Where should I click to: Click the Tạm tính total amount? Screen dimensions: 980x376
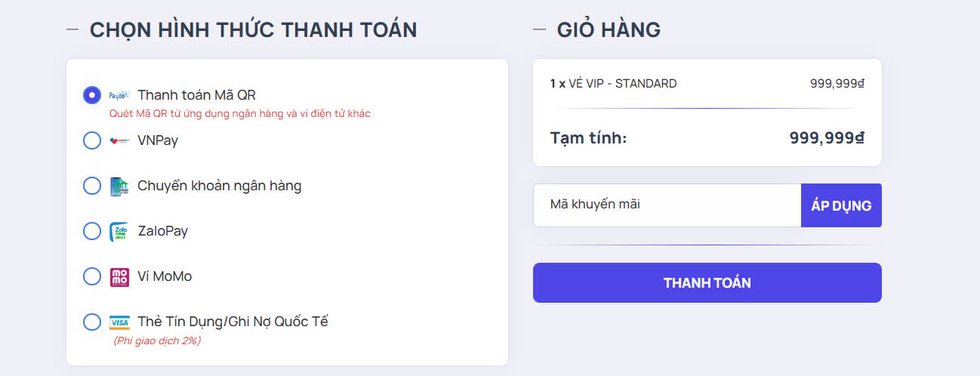pos(827,138)
